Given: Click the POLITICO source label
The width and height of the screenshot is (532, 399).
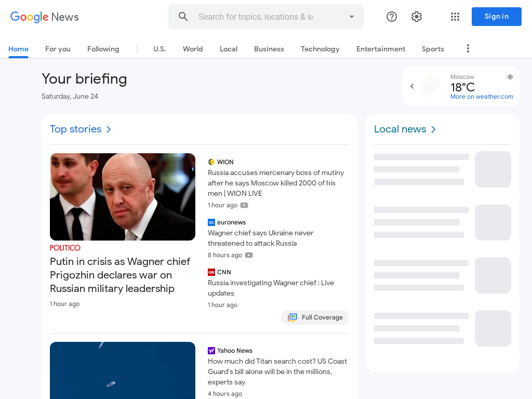Looking at the screenshot, I should (65, 248).
